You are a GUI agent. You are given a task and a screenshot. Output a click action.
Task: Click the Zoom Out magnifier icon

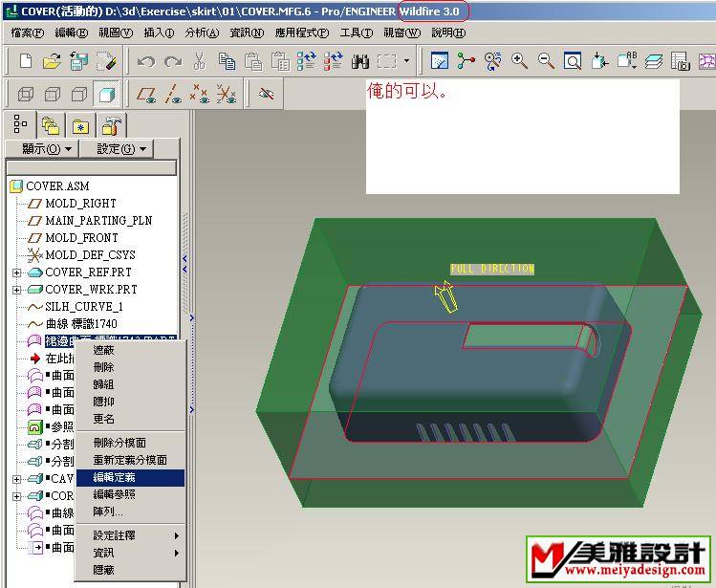pyautogui.click(x=546, y=61)
